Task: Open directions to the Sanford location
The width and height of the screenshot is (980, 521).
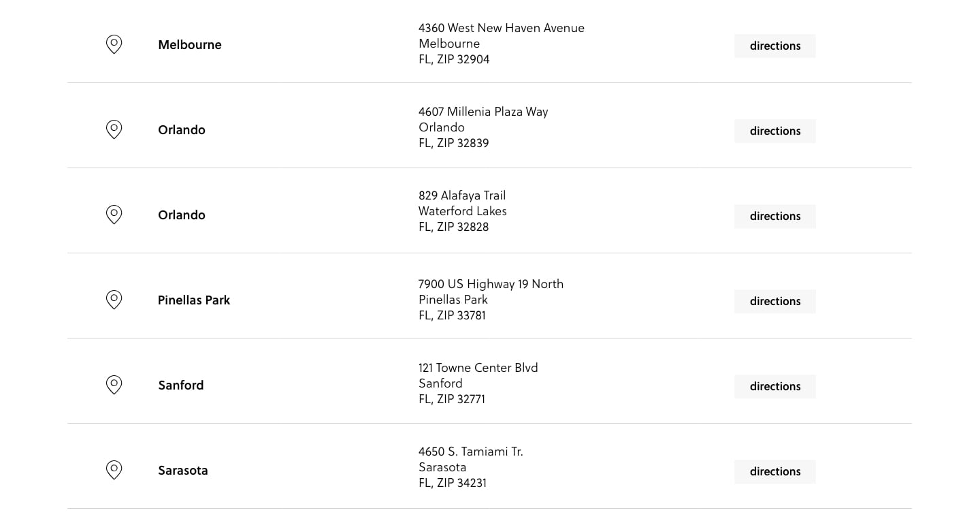Action: point(774,386)
